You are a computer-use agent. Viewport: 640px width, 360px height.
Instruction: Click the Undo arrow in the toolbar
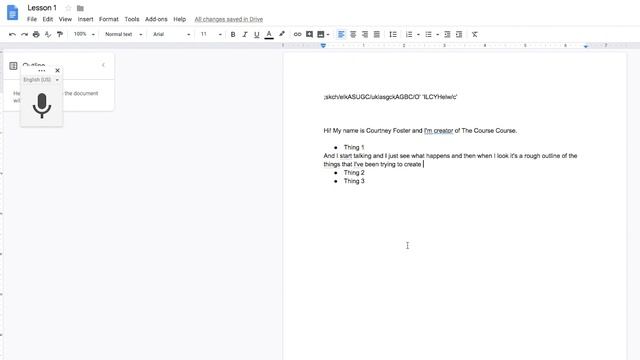click(x=12, y=35)
